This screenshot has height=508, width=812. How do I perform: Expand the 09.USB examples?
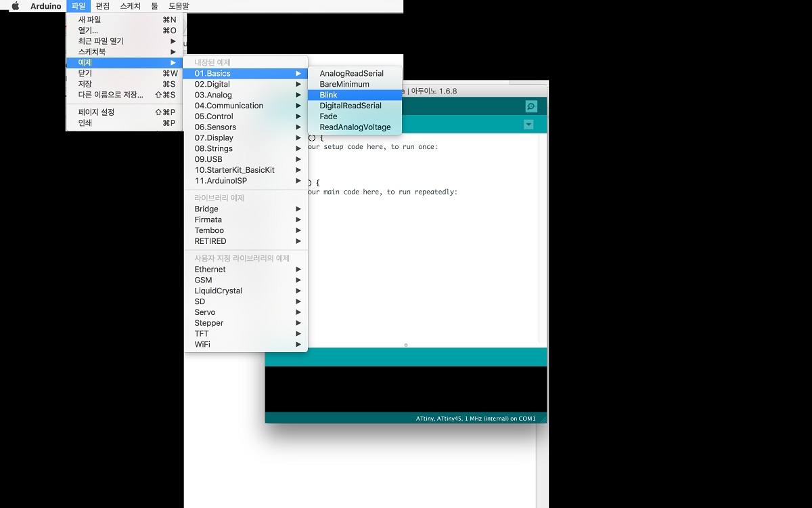pos(246,159)
